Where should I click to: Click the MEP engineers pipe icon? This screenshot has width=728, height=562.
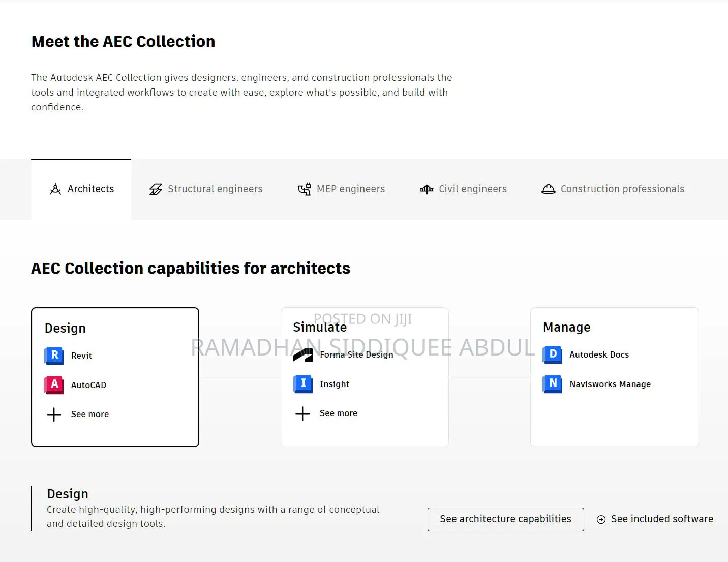pyautogui.click(x=304, y=189)
